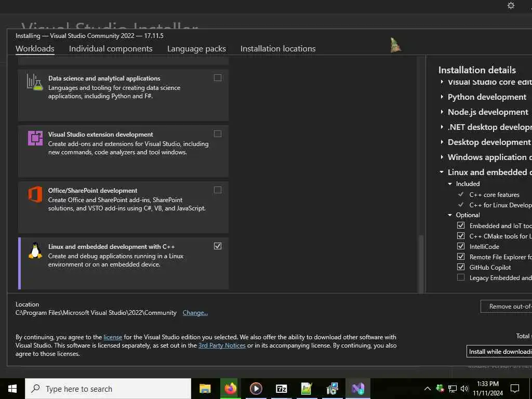Open the installer setup taskbar icon
The height and width of the screenshot is (399, 532).
click(332, 389)
